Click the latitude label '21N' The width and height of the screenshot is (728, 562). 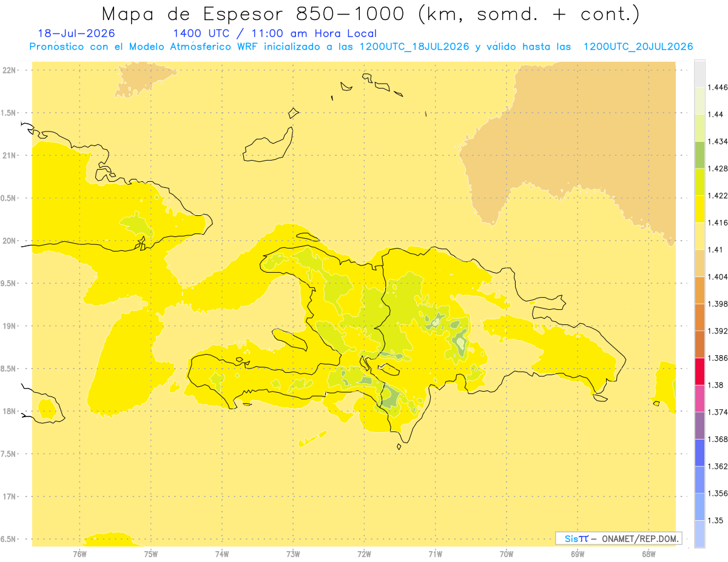click(9, 156)
